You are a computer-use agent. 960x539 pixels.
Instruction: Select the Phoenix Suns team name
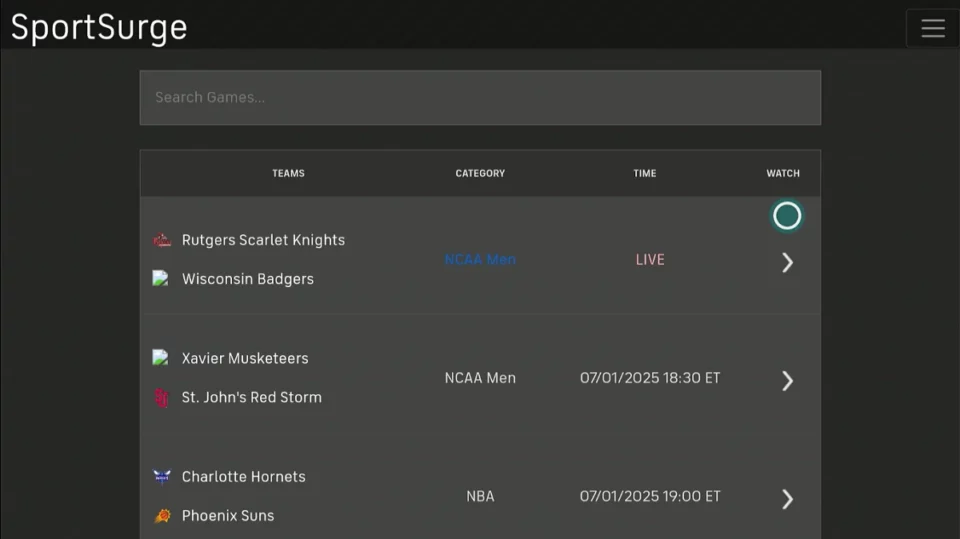tap(228, 516)
